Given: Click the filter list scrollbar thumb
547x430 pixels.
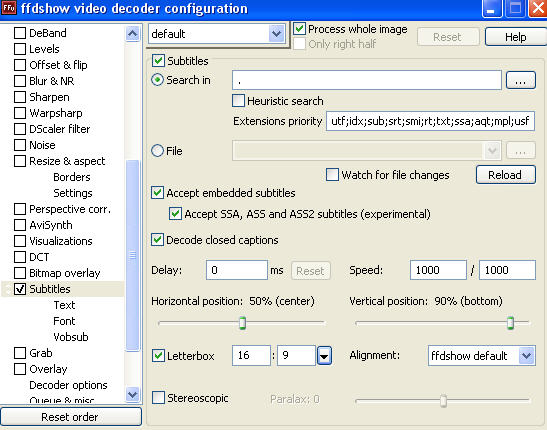Looking at the screenshot, I should (133, 255).
